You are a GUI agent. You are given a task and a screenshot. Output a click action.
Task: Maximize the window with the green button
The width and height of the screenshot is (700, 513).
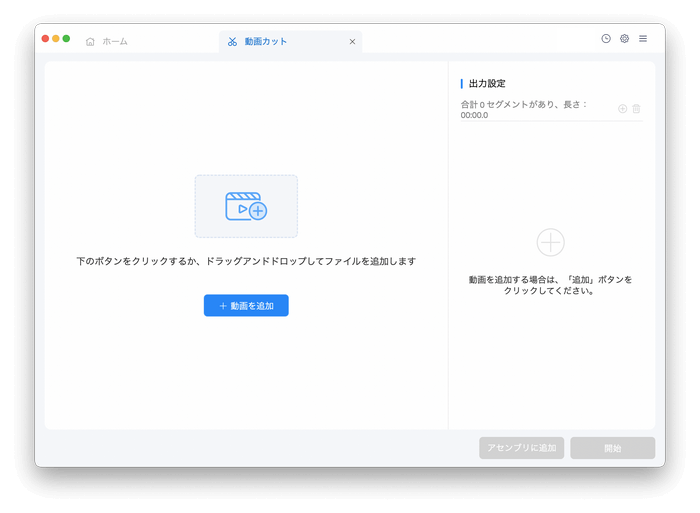[x=67, y=38]
